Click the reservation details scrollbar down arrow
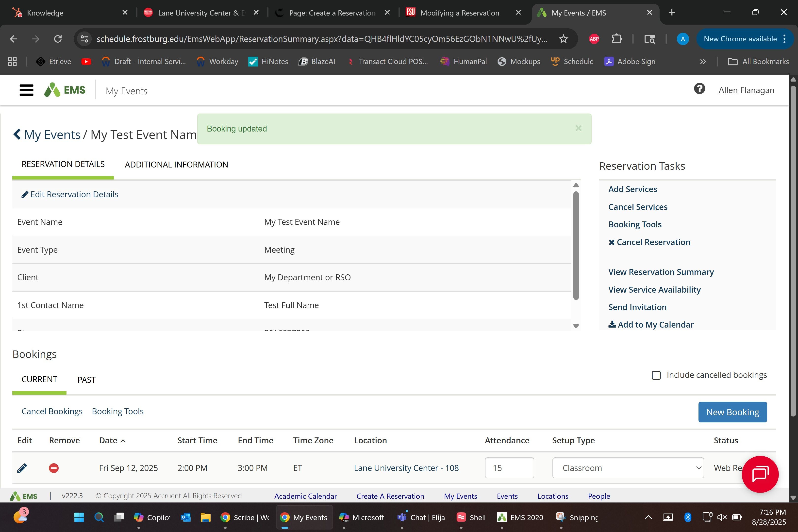The height and width of the screenshot is (532, 798). tap(576, 326)
